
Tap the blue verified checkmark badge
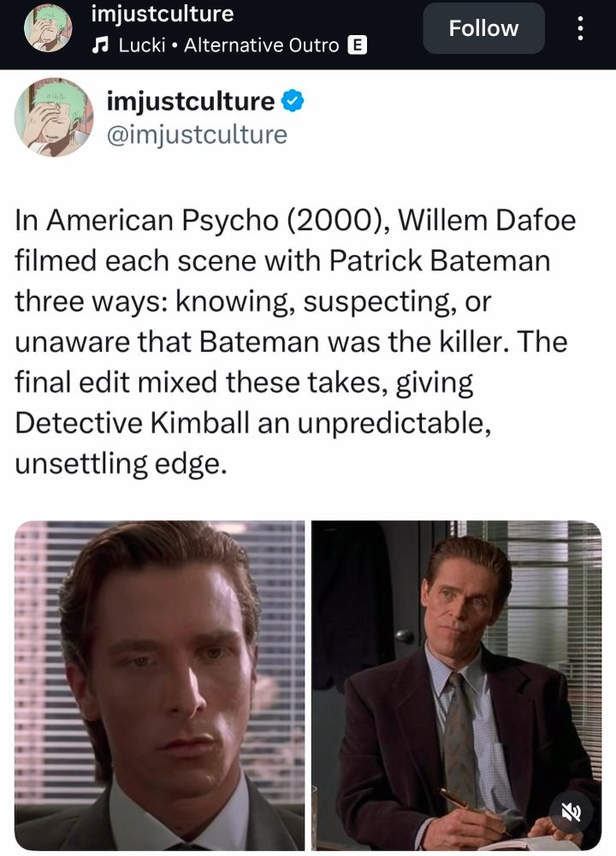click(293, 101)
